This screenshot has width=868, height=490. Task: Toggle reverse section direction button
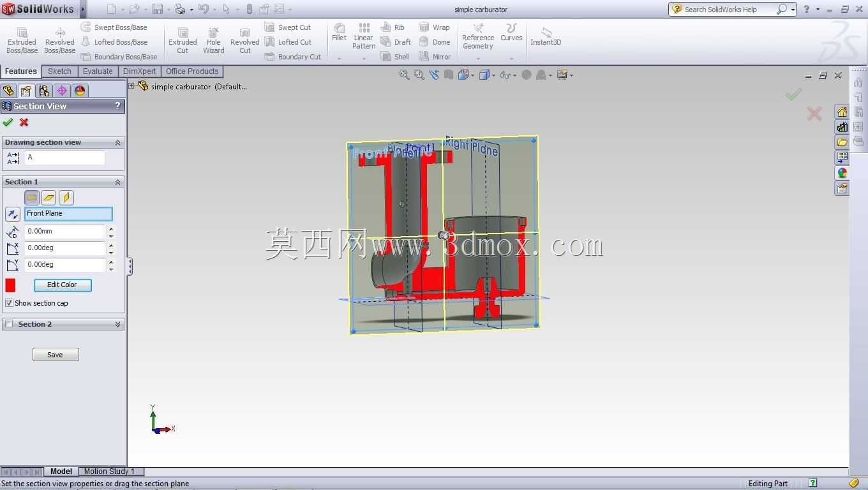point(12,214)
